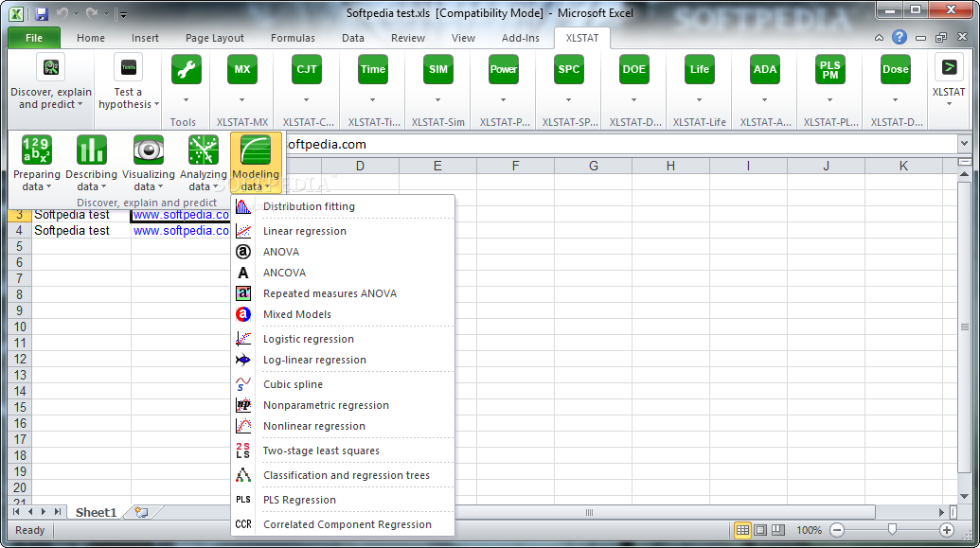This screenshot has height=548, width=980.
Task: Go to next sheet navigation arrow
Action: pyautogui.click(x=44, y=512)
